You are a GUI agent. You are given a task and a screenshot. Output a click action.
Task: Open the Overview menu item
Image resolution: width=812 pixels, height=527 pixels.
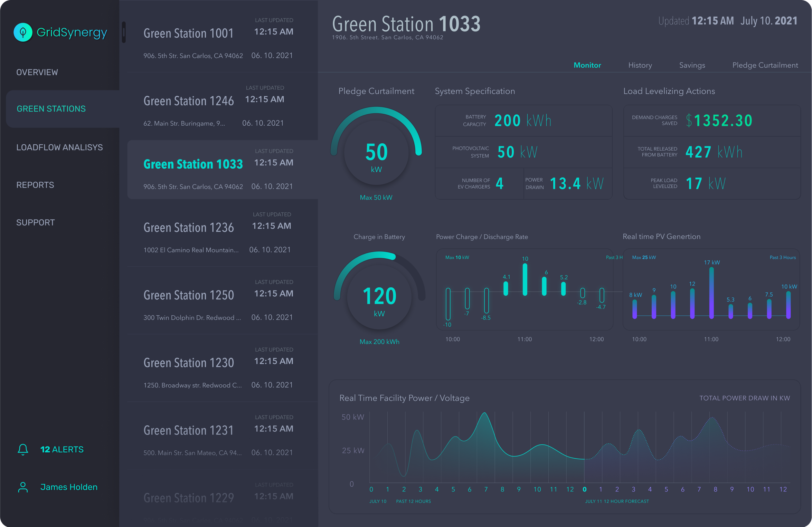point(37,72)
